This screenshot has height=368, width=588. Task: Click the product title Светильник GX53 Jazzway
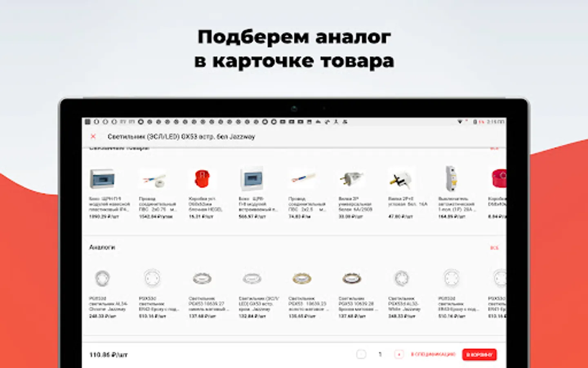click(181, 137)
